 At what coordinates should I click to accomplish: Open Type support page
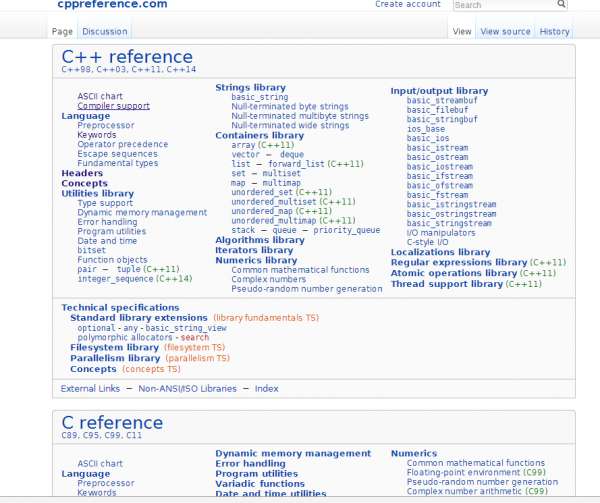tap(105, 203)
